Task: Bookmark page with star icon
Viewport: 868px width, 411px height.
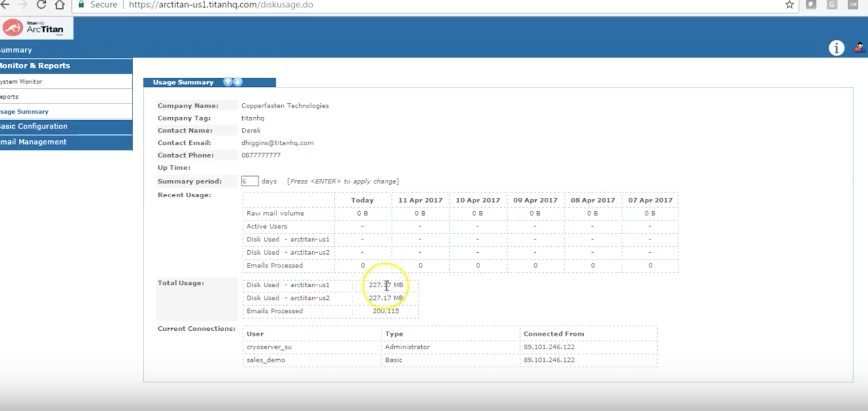Action: (x=789, y=5)
